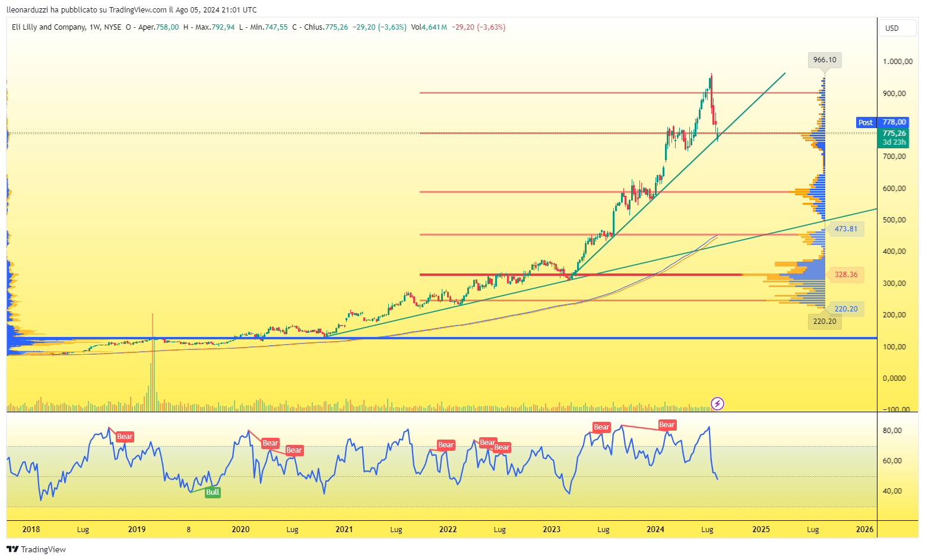Click the 2023 label on time axis

click(552, 529)
